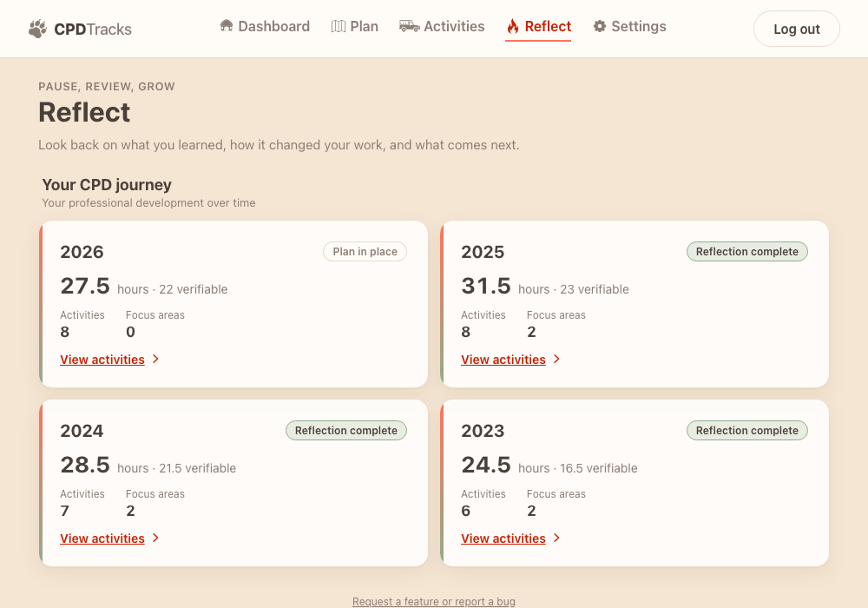This screenshot has height=608, width=868.
Task: Click the Settings gear icon
Action: (600, 26)
